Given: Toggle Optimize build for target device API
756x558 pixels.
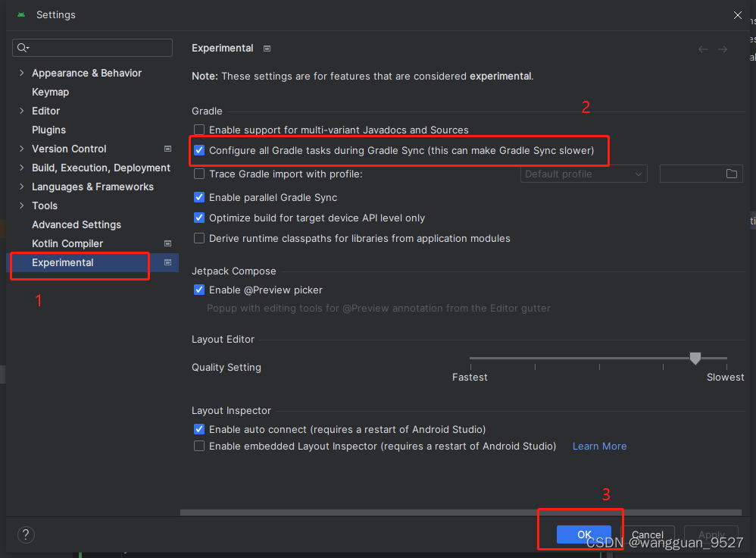Looking at the screenshot, I should tap(199, 218).
